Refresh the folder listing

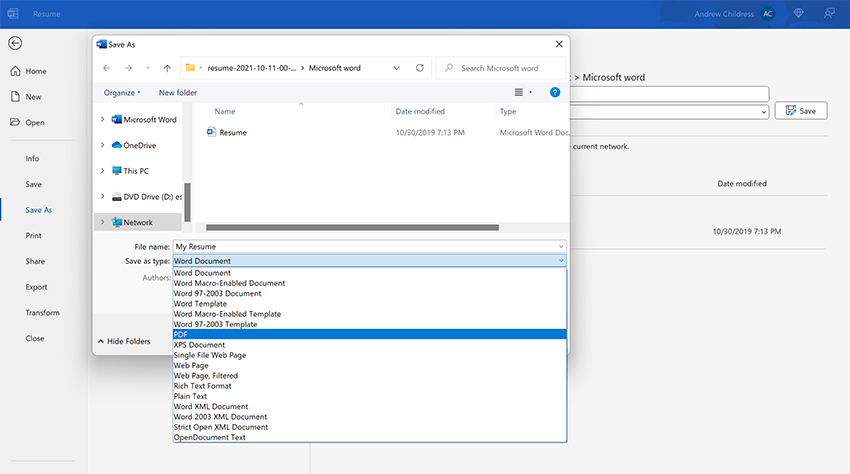click(420, 68)
